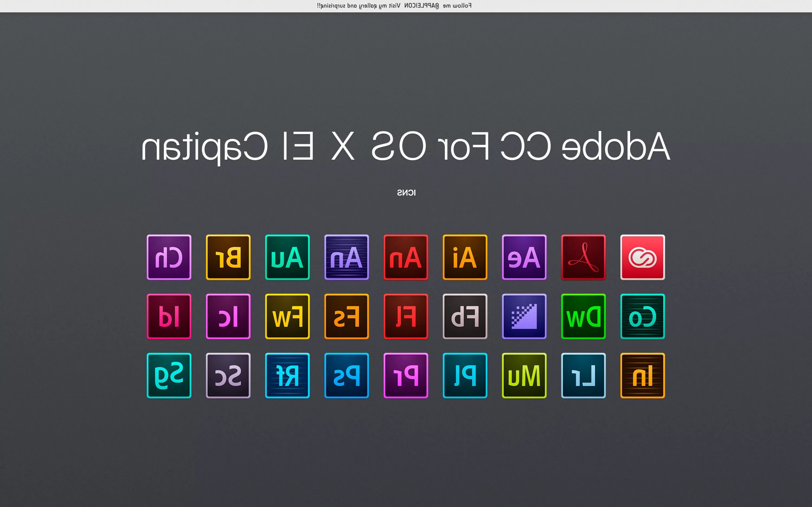Select the InDesign Id icon
812x507 pixels.
tap(169, 316)
